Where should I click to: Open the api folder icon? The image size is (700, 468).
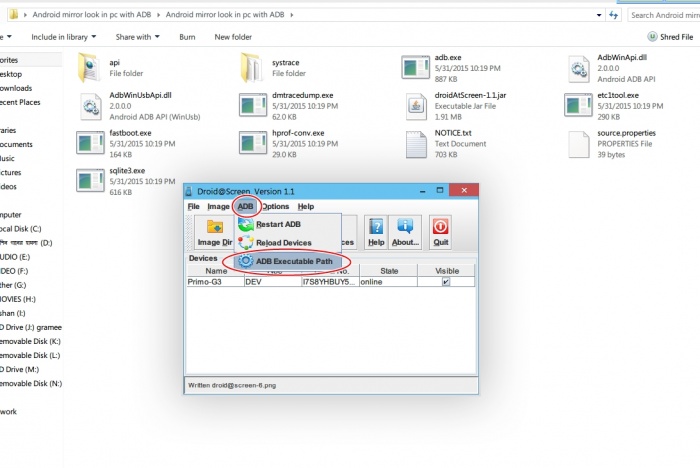88,68
